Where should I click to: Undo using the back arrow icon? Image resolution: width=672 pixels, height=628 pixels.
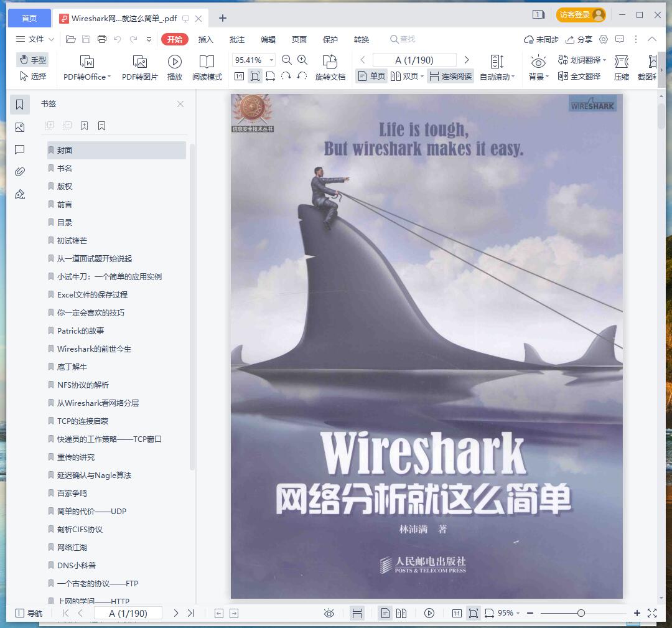118,39
